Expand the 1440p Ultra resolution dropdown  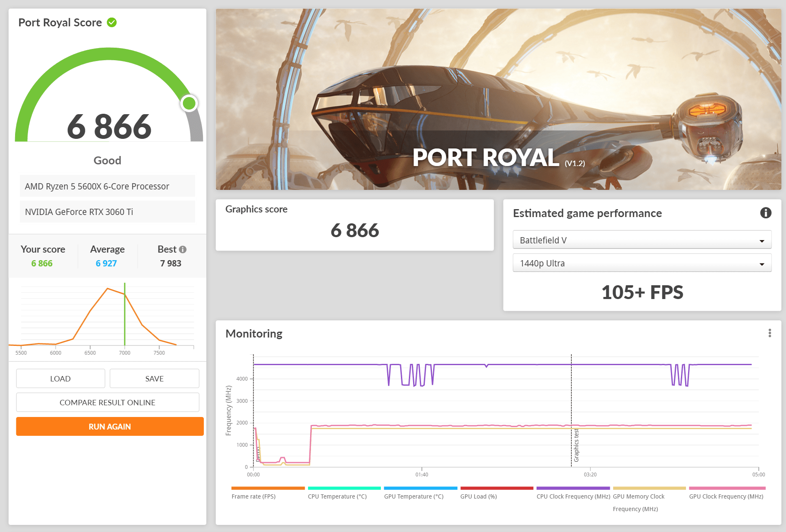point(642,263)
